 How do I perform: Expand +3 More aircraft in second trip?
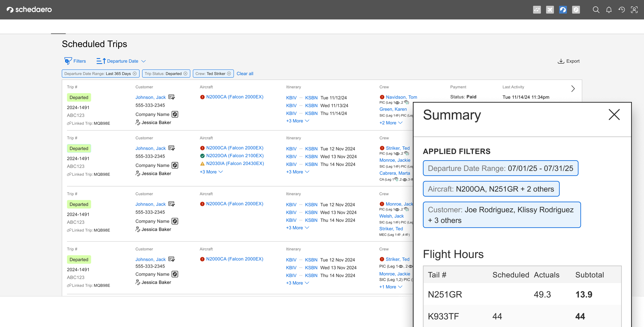tap(211, 172)
